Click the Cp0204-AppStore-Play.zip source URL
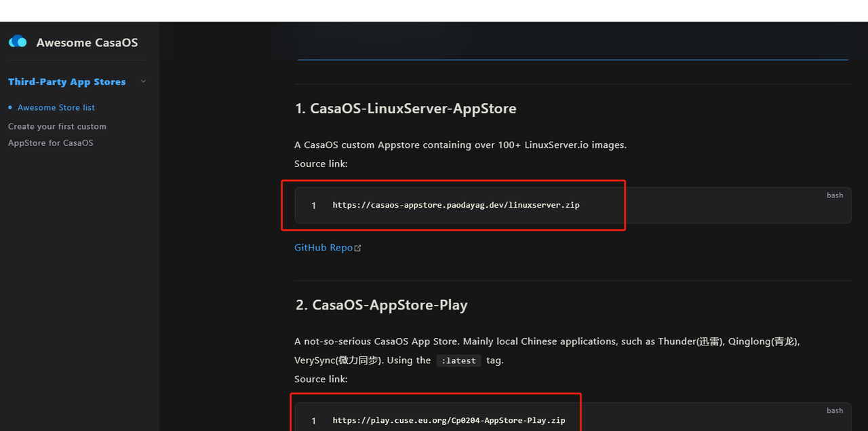 (x=448, y=421)
